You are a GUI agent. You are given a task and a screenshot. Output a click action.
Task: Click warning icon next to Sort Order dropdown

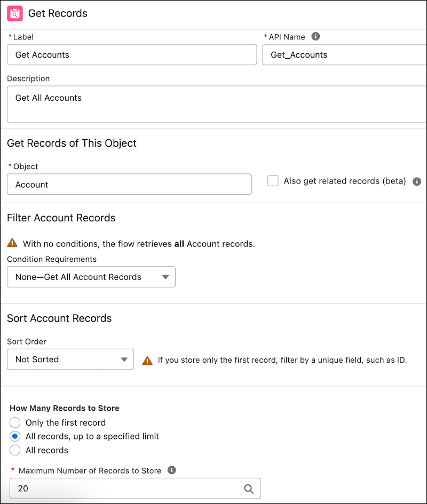pos(147,360)
